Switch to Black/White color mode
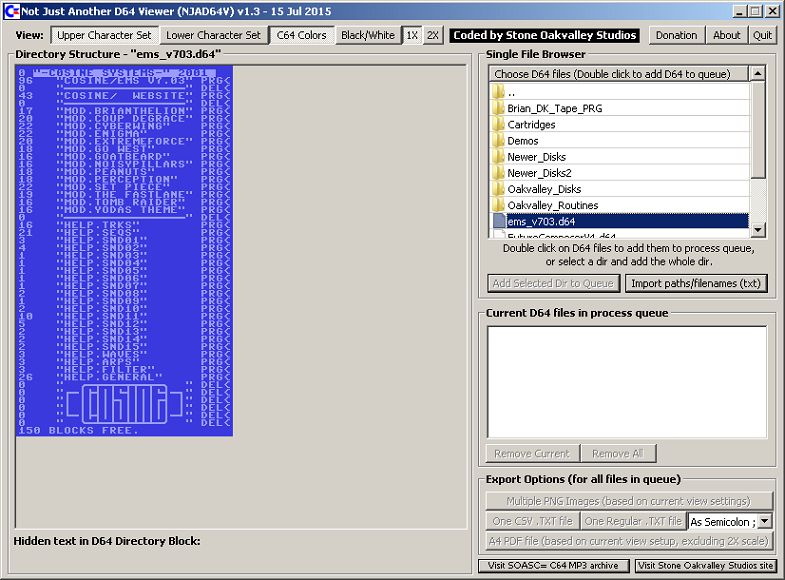The width and height of the screenshot is (785, 580). [367, 35]
